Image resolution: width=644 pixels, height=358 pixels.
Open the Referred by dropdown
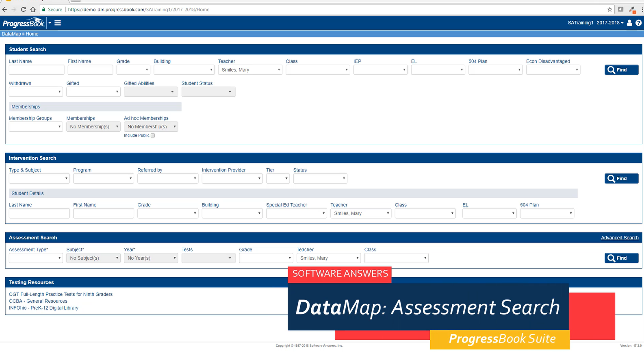click(x=168, y=178)
